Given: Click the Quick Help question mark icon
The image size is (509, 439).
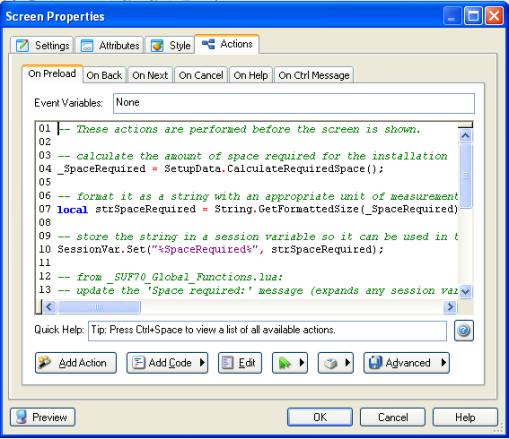Looking at the screenshot, I should (x=464, y=330).
